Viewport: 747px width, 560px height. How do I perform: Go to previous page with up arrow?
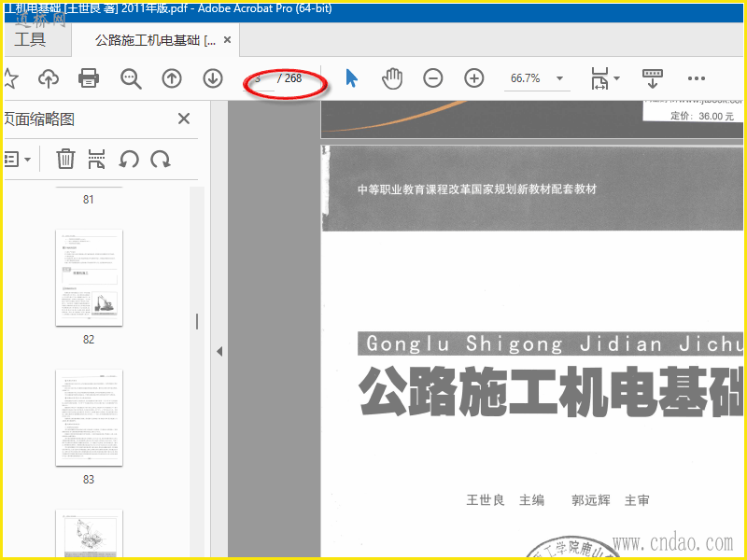pyautogui.click(x=172, y=78)
